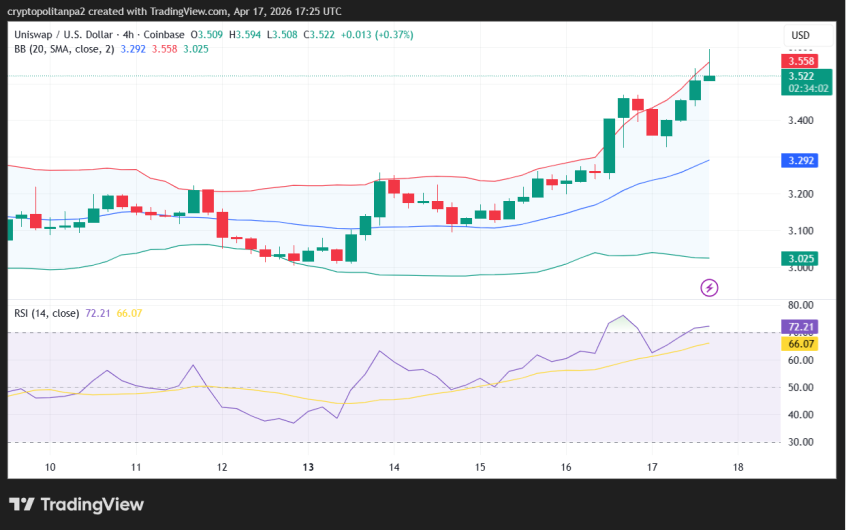This screenshot has height=530, width=846.
Task: Click the 3.400 level on price scale
Action: pyautogui.click(x=800, y=121)
